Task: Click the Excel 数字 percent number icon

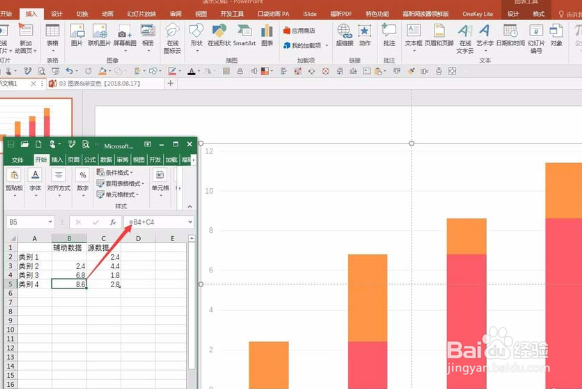Action: [83, 175]
